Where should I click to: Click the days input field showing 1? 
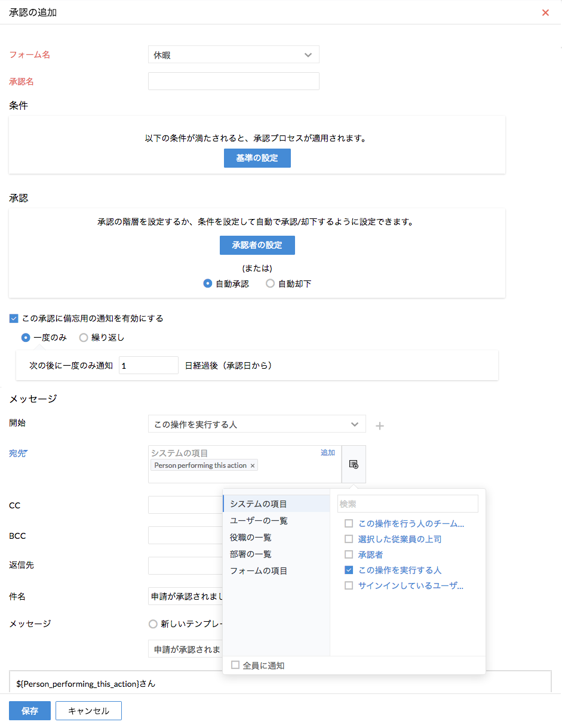tap(149, 365)
